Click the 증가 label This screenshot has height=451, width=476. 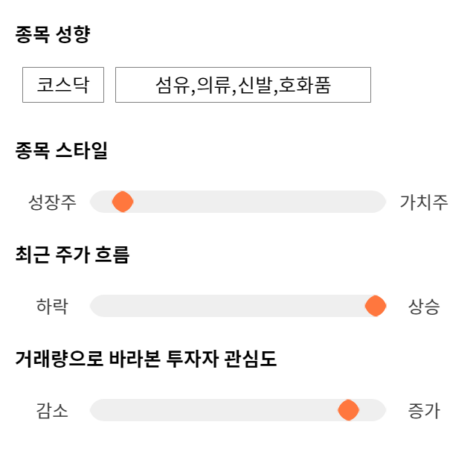coord(424,410)
